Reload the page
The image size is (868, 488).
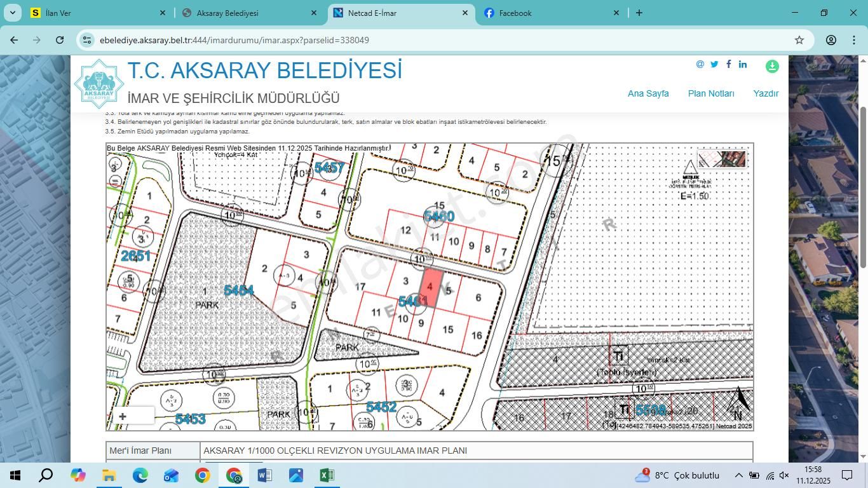(x=60, y=40)
